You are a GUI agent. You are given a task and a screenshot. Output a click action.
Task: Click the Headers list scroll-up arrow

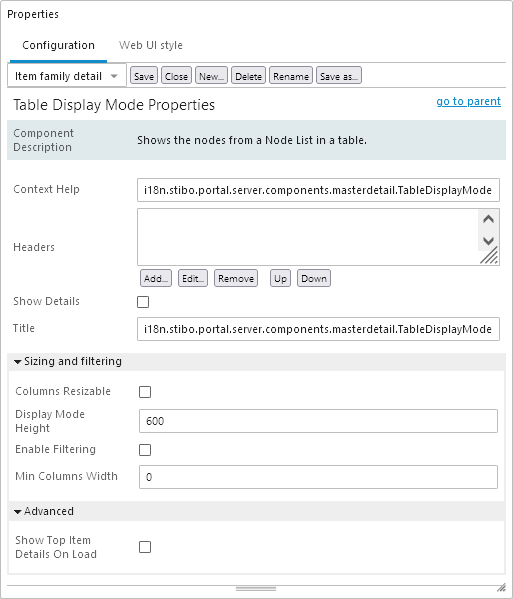tap(488, 219)
